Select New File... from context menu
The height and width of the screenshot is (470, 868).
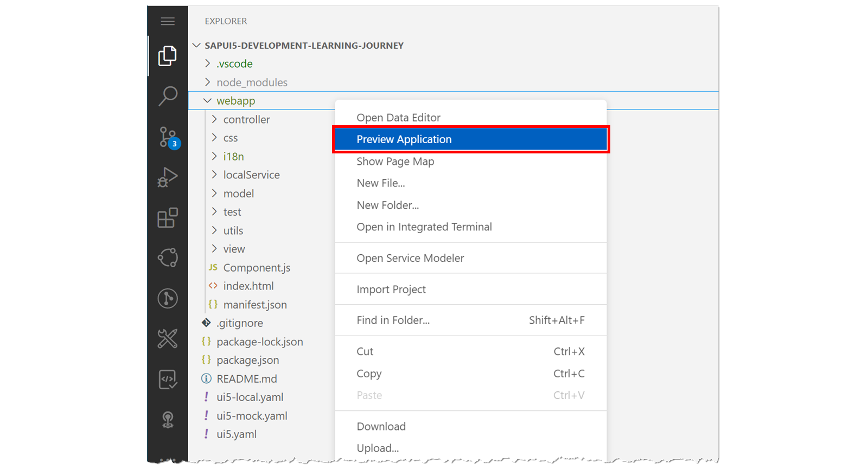(x=470, y=183)
